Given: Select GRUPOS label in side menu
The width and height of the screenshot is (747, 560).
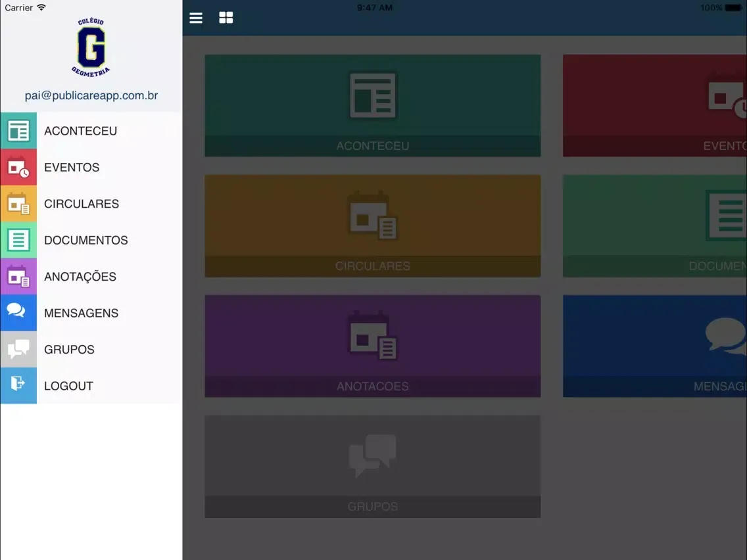Looking at the screenshot, I should [x=70, y=350].
